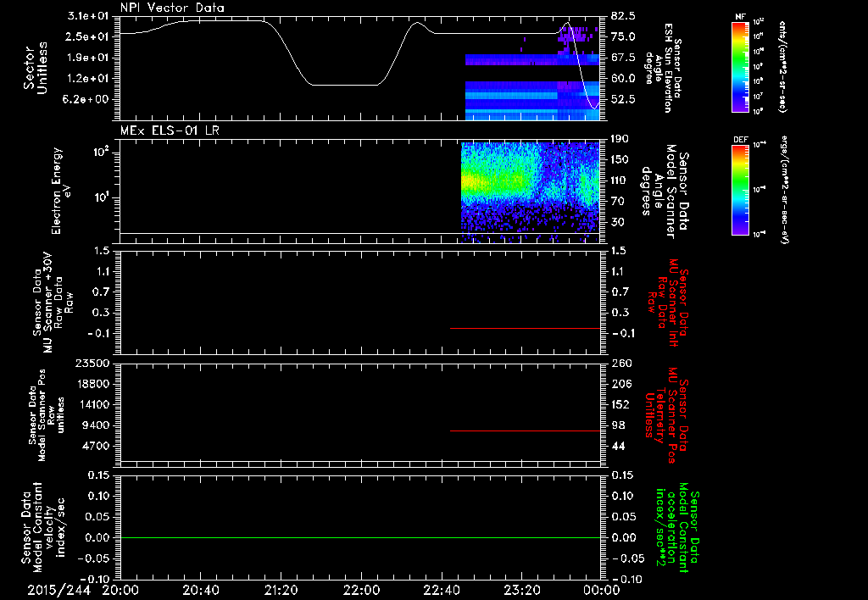Click the 22:00 time tick label
Screen dimensions: 868x600
pos(361,591)
